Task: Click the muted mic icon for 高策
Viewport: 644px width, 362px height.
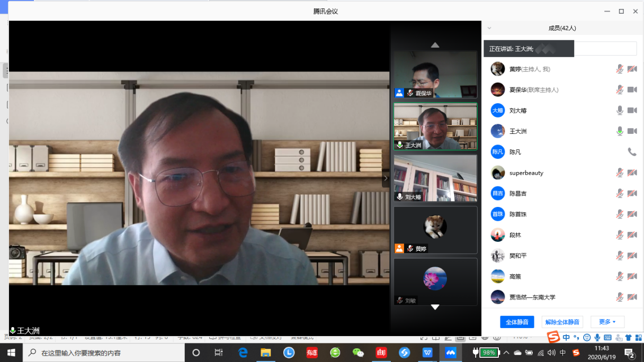Action: 620,276
